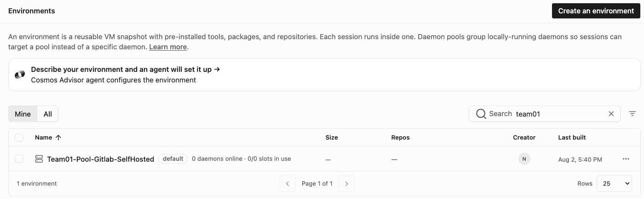Clear the team01 search text
644x199 pixels.
click(x=611, y=114)
